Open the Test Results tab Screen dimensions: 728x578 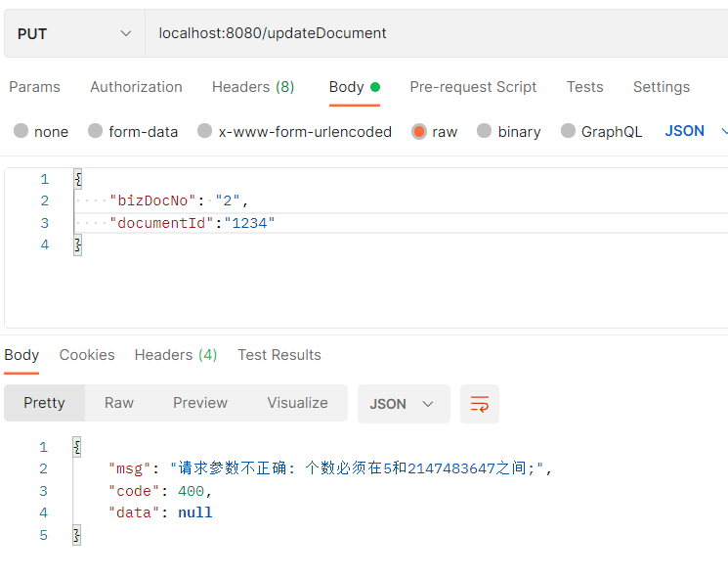pyautogui.click(x=279, y=355)
